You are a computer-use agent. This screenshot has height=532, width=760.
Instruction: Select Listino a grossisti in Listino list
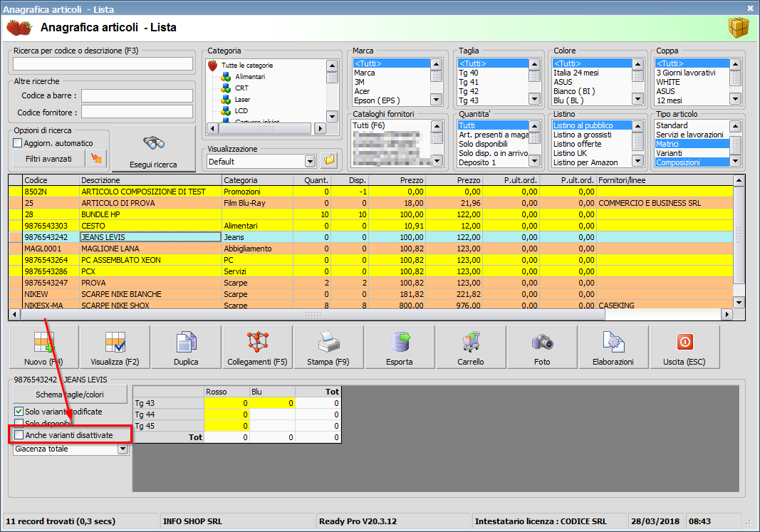582,135
